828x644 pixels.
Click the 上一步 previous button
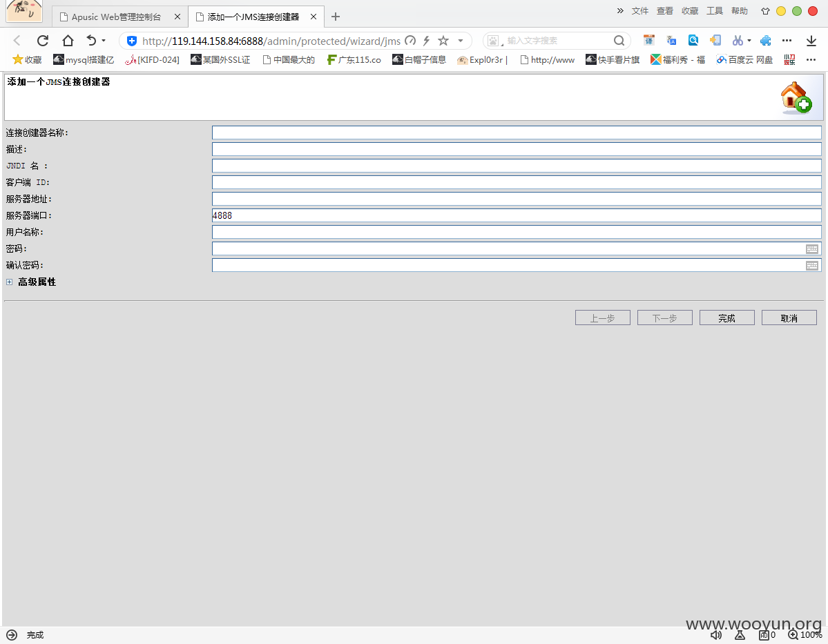click(x=602, y=318)
